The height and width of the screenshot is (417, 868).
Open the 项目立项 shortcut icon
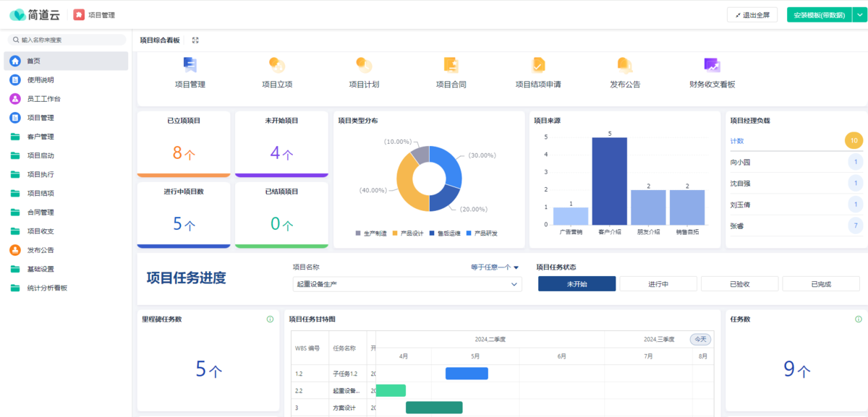(x=277, y=66)
